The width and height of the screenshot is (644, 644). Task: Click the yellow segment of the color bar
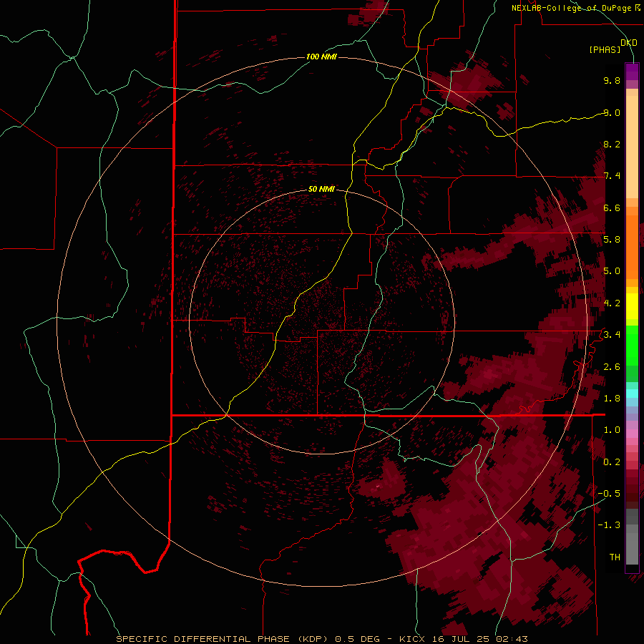pos(632,306)
